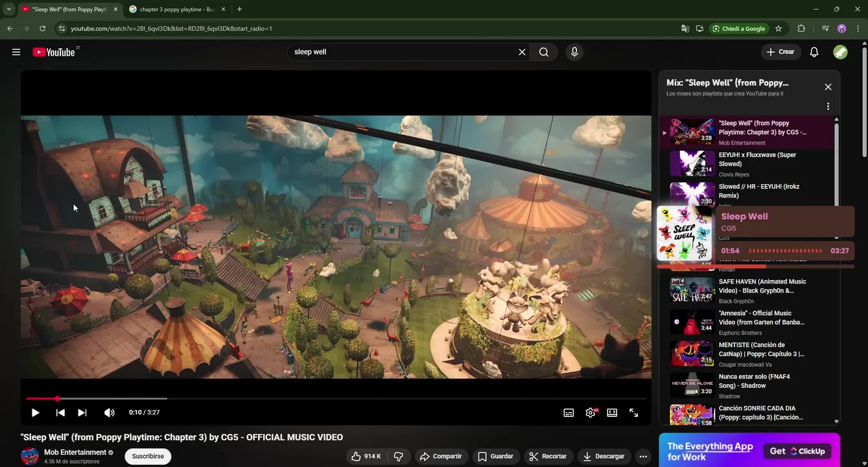This screenshot has width=868, height=467.
Task: Open YouTube notifications bell
Action: (x=814, y=52)
